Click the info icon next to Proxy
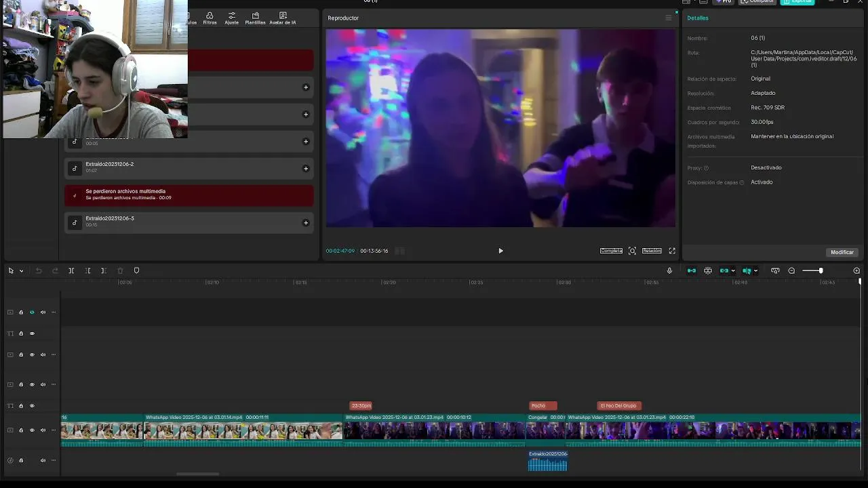 coord(706,168)
